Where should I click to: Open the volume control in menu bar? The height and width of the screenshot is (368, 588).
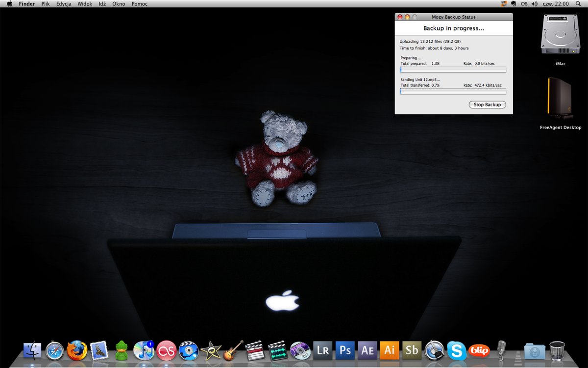(534, 4)
